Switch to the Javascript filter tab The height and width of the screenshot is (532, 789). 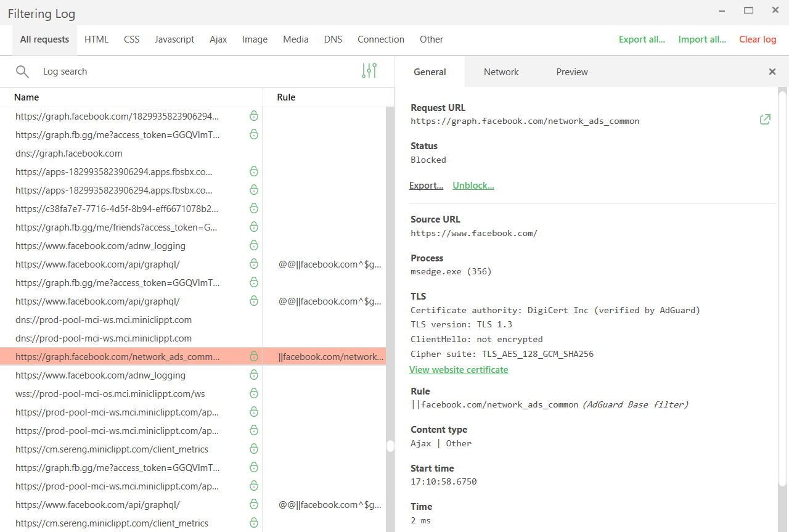(x=174, y=39)
